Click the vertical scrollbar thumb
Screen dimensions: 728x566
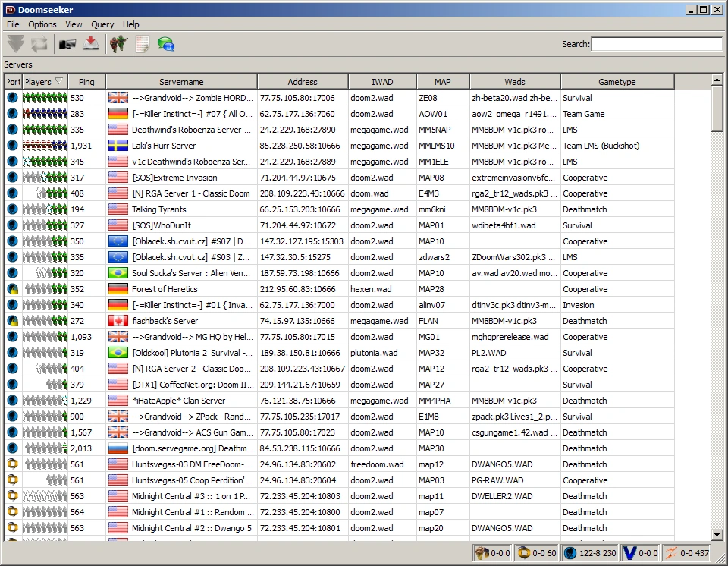(x=717, y=108)
